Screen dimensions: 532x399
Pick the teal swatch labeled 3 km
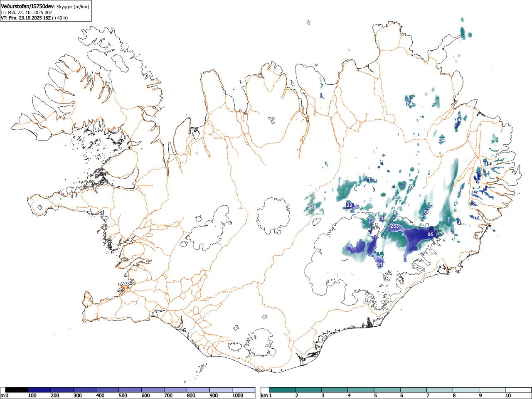click(335, 390)
